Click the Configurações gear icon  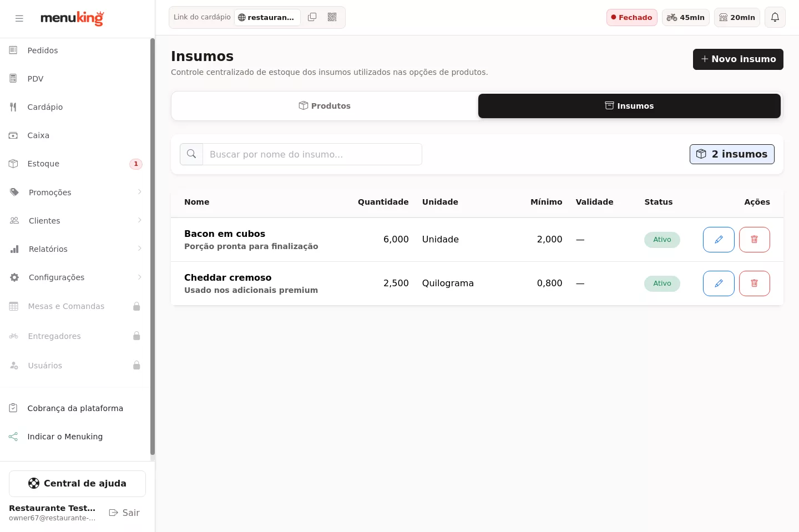click(x=14, y=277)
